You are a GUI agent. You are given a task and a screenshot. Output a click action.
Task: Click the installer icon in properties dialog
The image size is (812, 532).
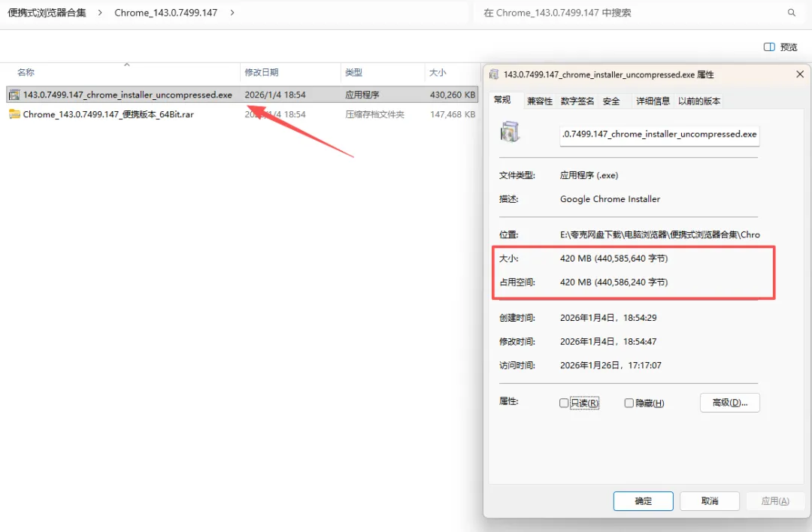coord(510,132)
